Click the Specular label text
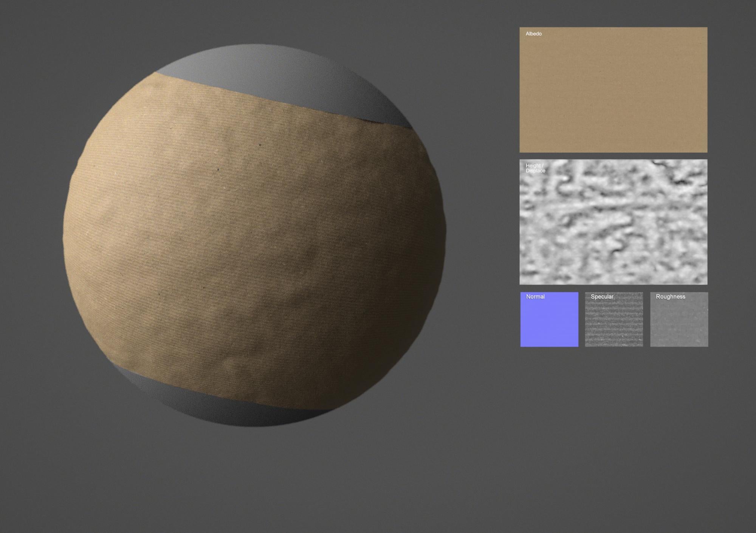Image resolution: width=756 pixels, height=533 pixels. click(602, 296)
